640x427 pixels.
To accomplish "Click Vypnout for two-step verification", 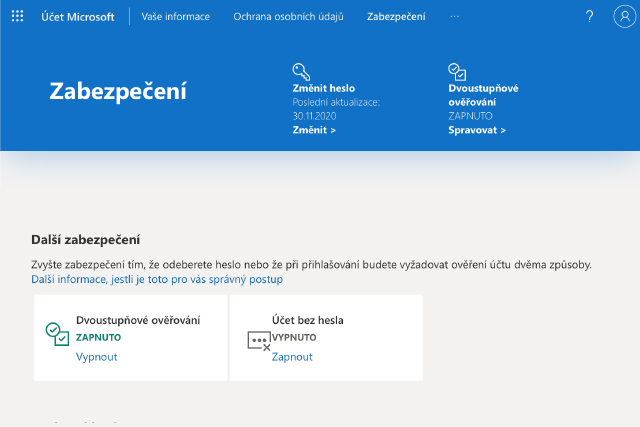I will (x=96, y=357).
